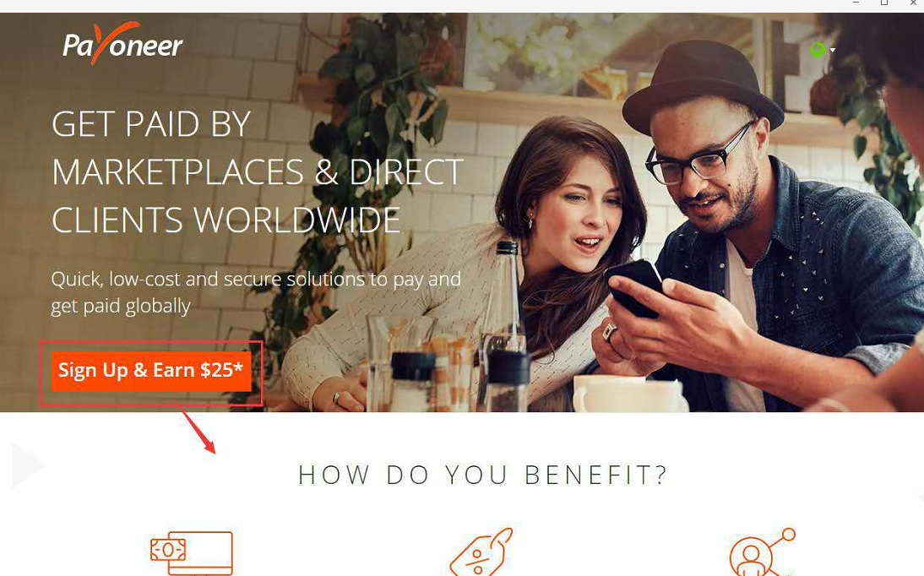Click the 'How Do You Benefit?' heading
Image resolution: width=924 pixels, height=576 pixels.
pyautogui.click(x=482, y=475)
